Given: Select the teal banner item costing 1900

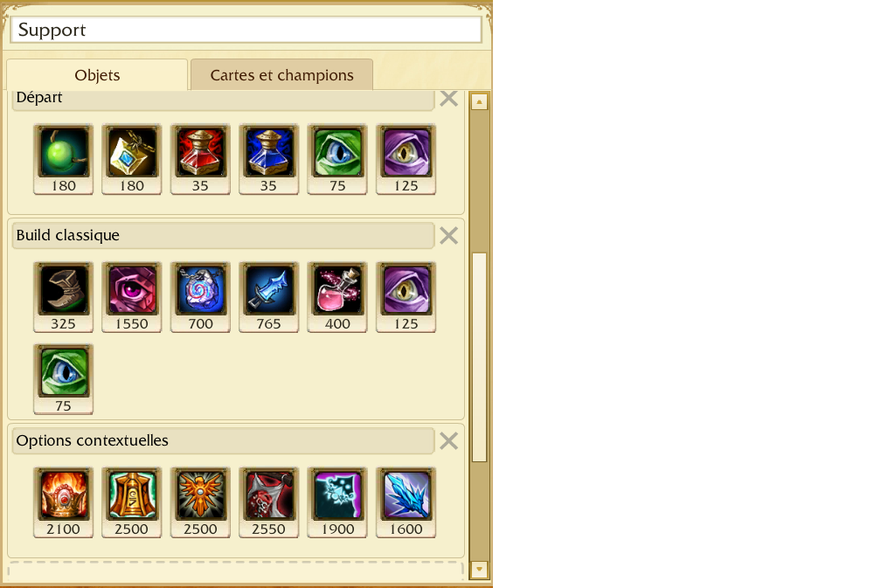Looking at the screenshot, I should coord(337,502).
